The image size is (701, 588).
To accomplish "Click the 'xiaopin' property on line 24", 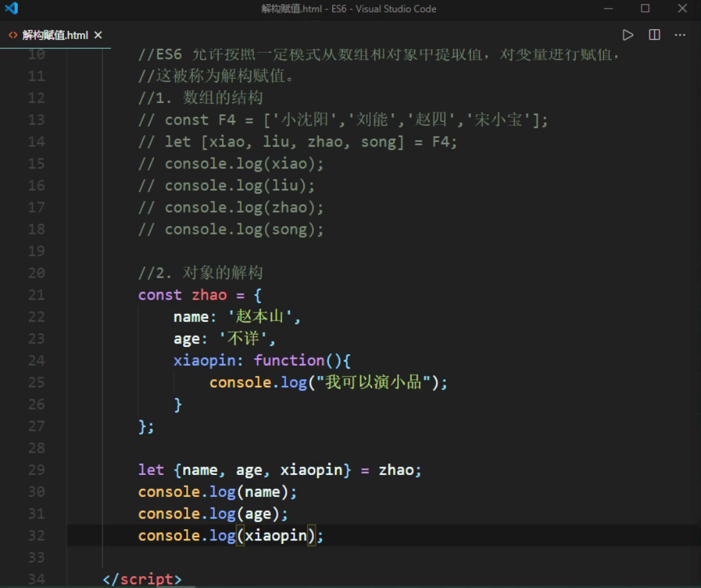I will (x=204, y=361).
